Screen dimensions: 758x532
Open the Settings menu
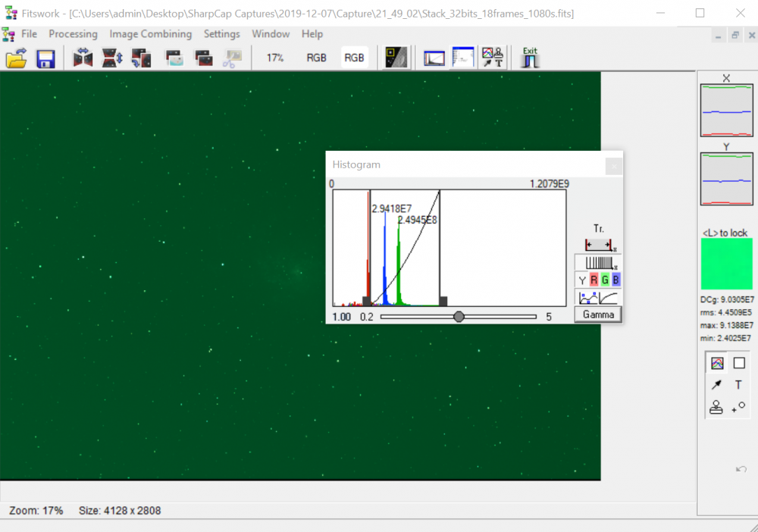pyautogui.click(x=221, y=34)
